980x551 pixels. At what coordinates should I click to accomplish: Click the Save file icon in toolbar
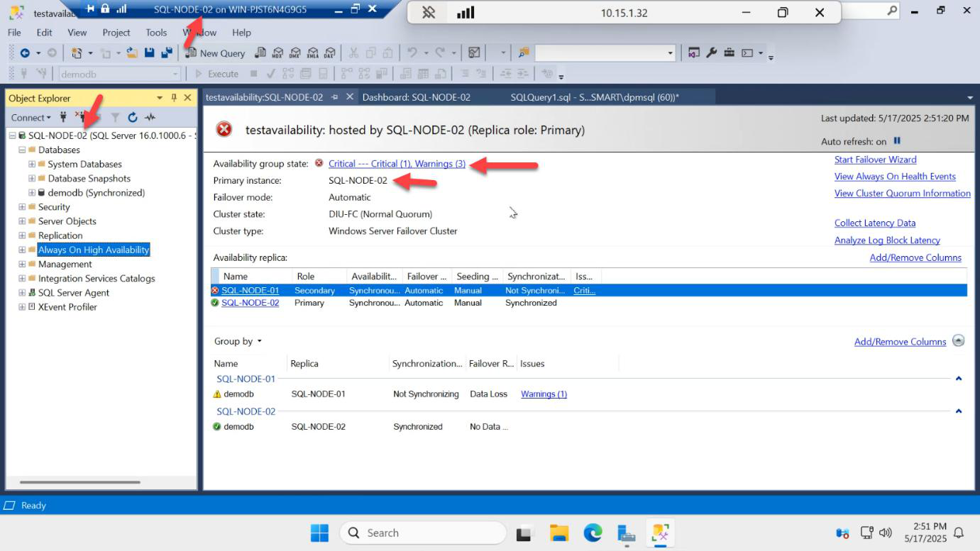click(x=150, y=53)
